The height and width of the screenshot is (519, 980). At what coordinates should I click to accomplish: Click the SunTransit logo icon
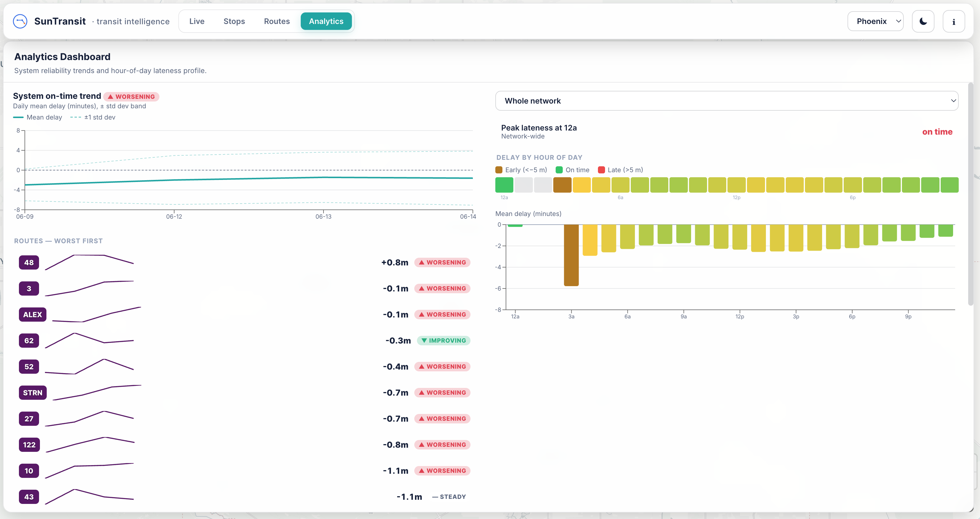click(20, 21)
